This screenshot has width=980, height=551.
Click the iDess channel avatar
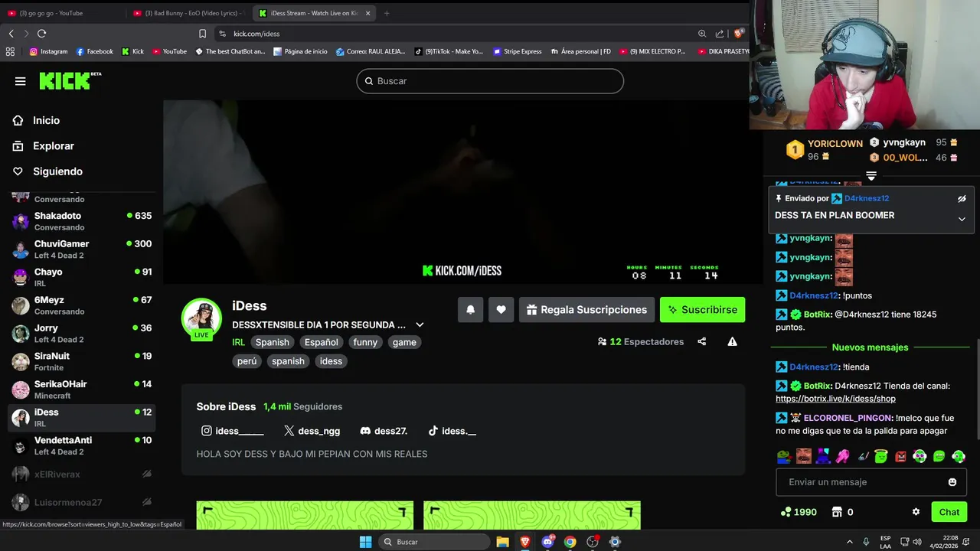201,318
